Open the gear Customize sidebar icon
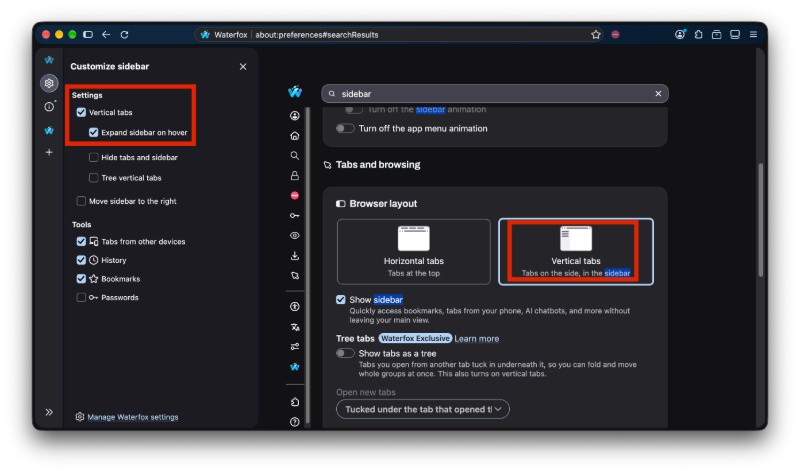Screen dimensions: 800x473 (x=49, y=83)
